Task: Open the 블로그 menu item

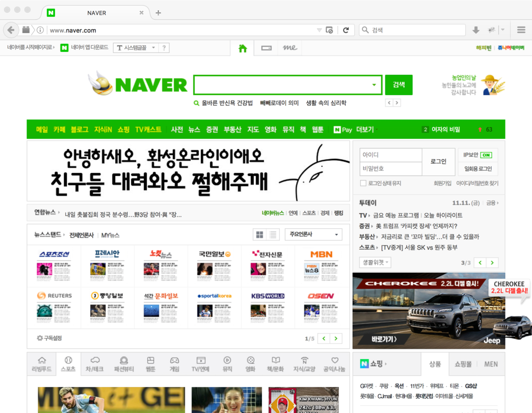Action: pos(79,129)
